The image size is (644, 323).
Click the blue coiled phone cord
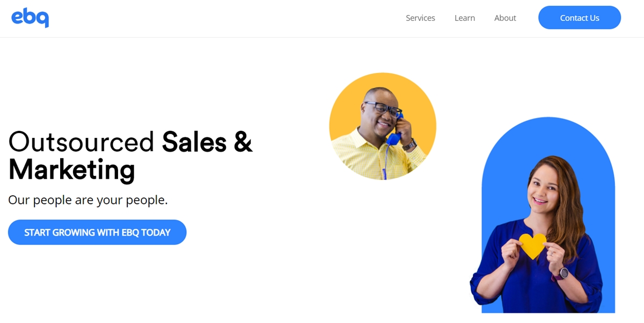coord(386,161)
